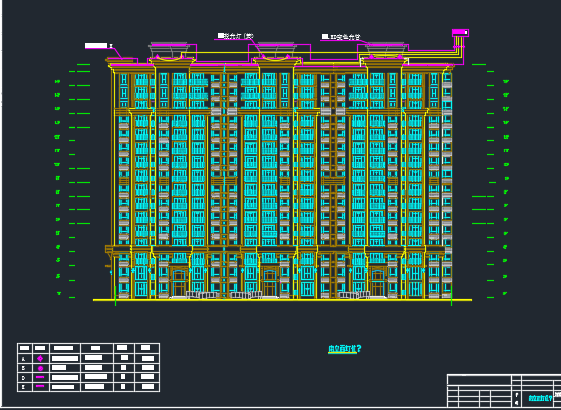Select the right rooftop tower lamp fixture
The width and height of the screenshot is (561, 410).
386,49
